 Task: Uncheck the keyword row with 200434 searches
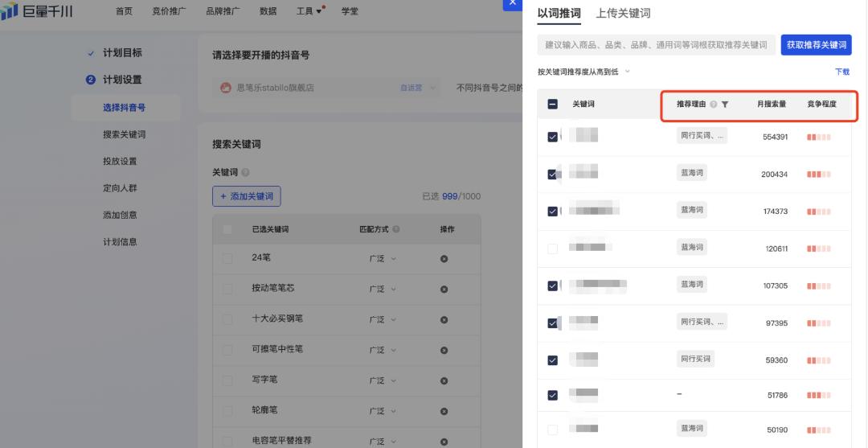(x=552, y=174)
